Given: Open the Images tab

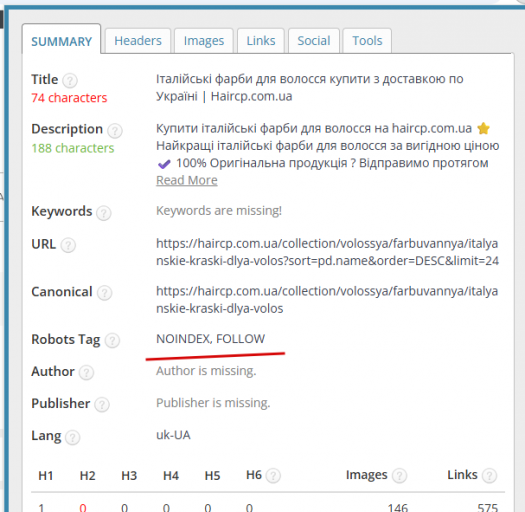Looking at the screenshot, I should click(204, 41).
